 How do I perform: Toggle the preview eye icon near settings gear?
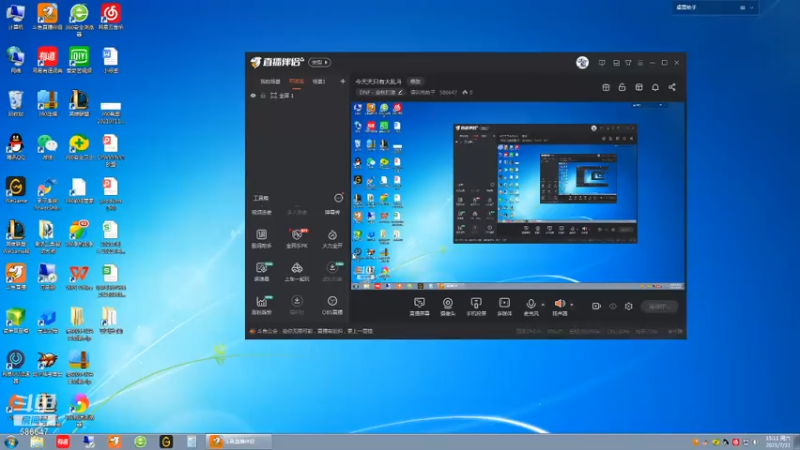click(x=612, y=306)
